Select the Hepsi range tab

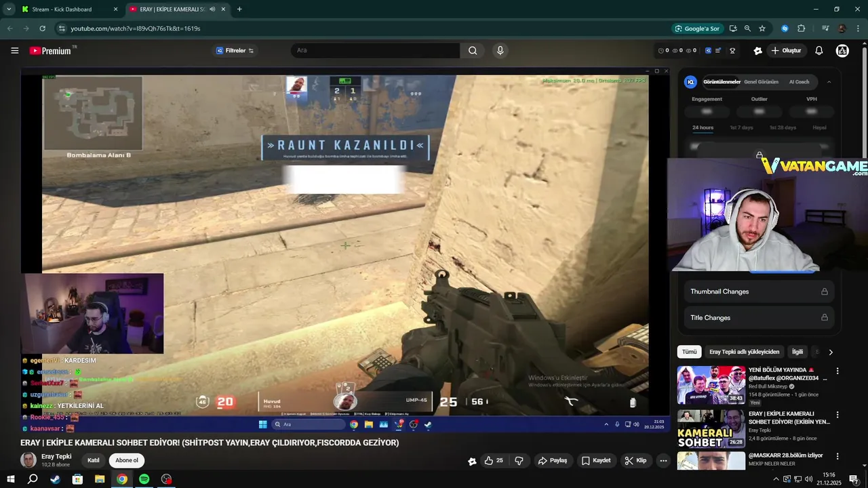coord(819,127)
